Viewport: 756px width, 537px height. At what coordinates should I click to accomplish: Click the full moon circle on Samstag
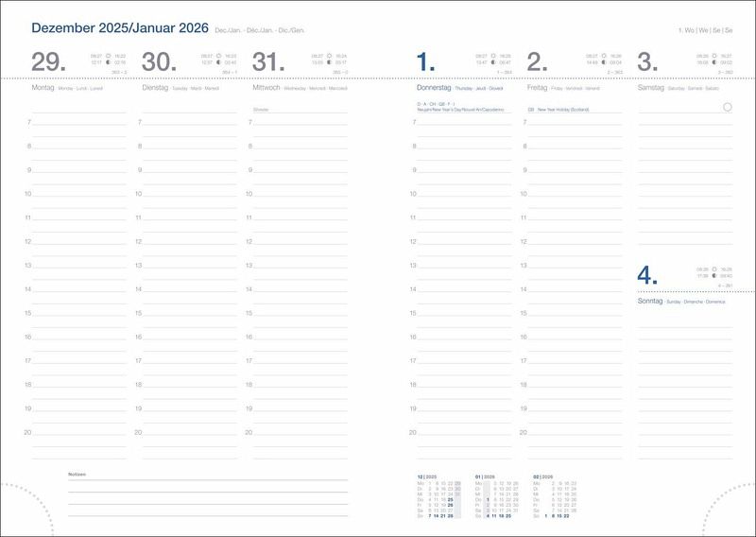coord(727,109)
